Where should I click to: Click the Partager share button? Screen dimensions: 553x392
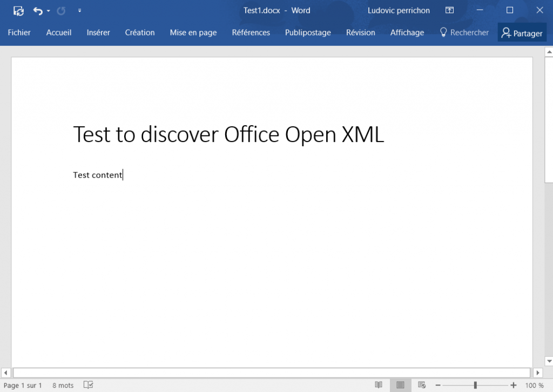pos(522,33)
